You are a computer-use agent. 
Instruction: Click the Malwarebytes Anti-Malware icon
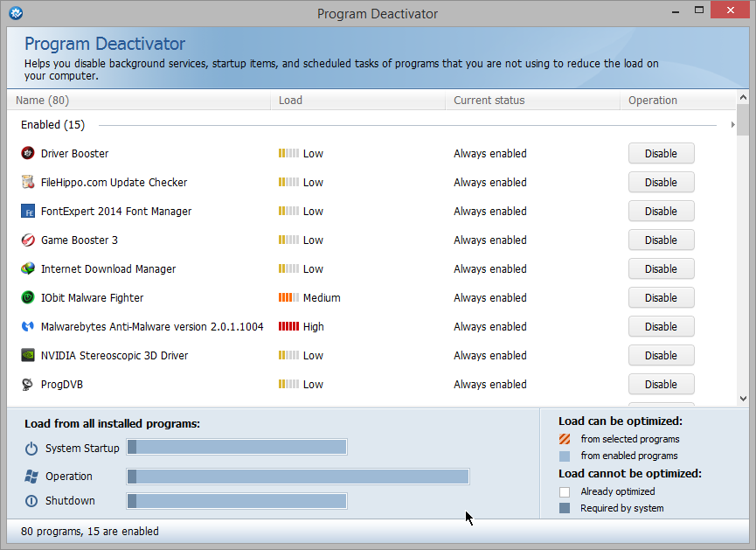[x=28, y=327]
